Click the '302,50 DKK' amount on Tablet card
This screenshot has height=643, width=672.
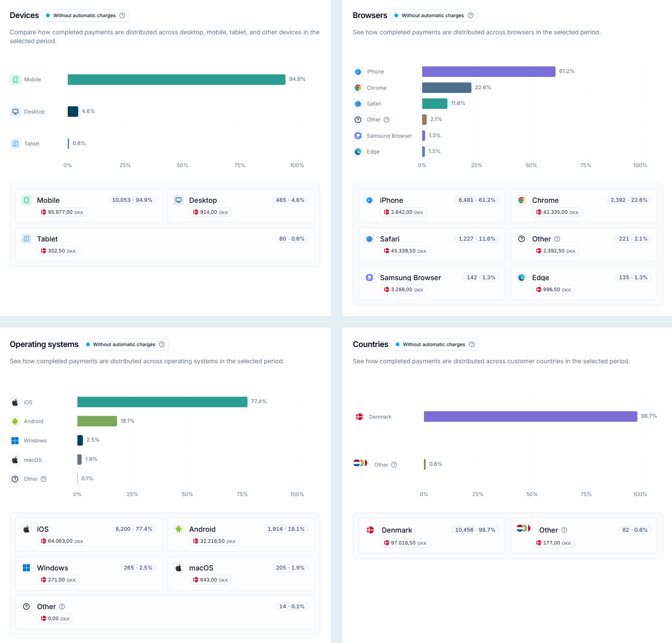click(x=58, y=251)
